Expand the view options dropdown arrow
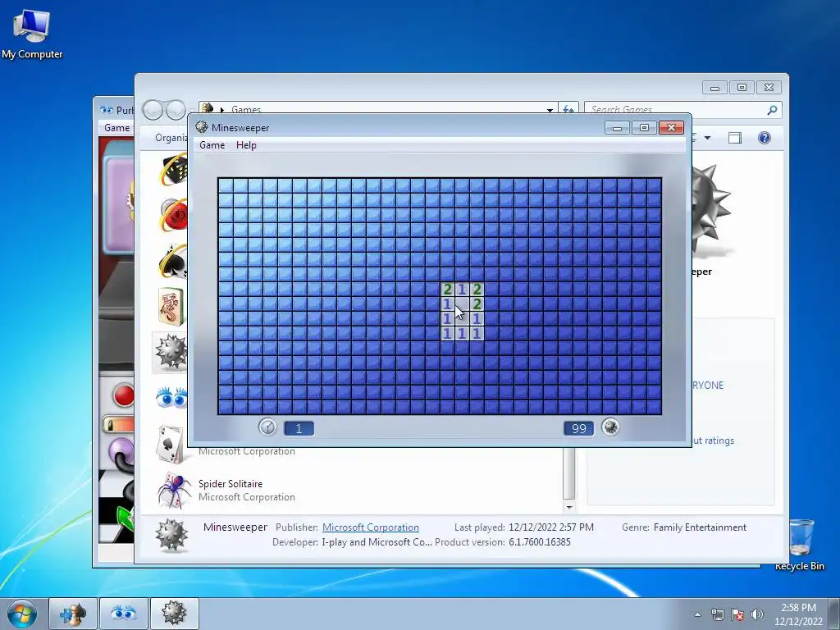This screenshot has height=630, width=840. pos(707,138)
